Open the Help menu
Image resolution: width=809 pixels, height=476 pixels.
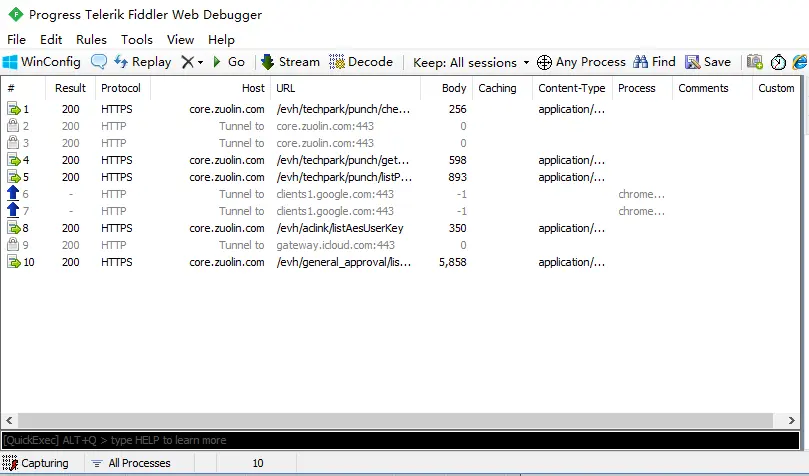pos(221,40)
